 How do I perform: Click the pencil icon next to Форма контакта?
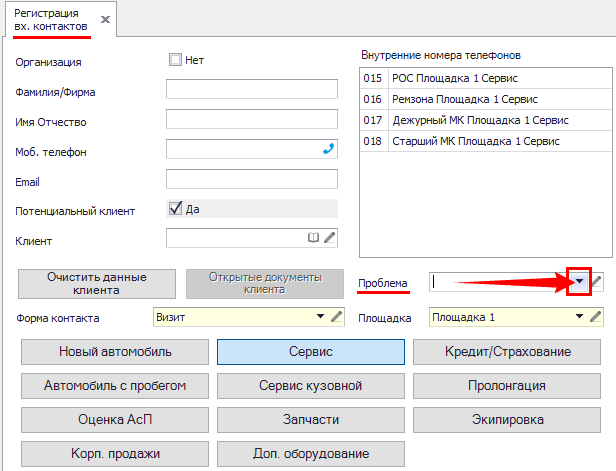pyautogui.click(x=337, y=317)
